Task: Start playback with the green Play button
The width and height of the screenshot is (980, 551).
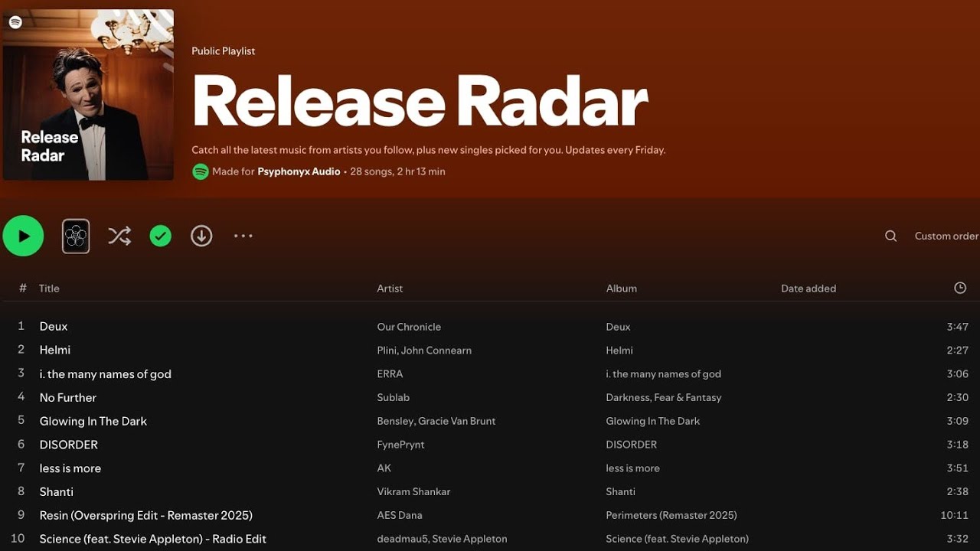Action: 23,236
